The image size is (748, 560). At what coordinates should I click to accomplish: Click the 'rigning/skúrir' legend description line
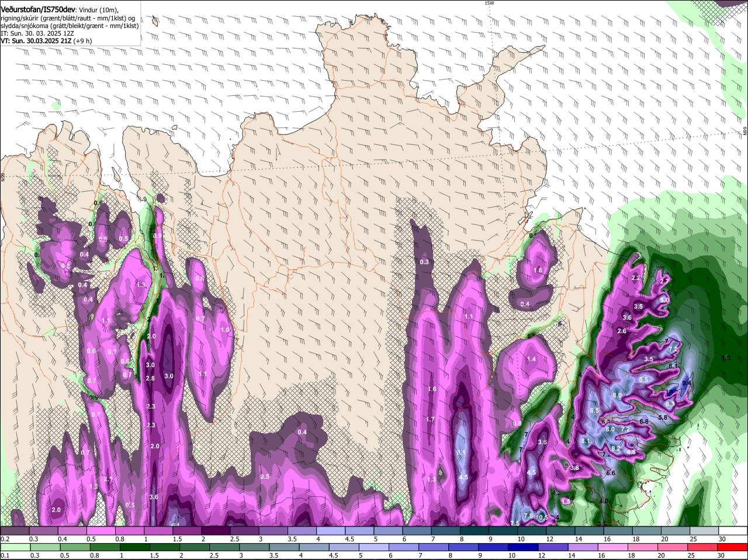pos(68,18)
